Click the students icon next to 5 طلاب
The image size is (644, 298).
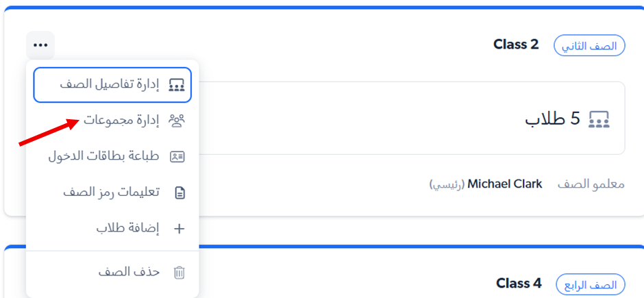click(x=599, y=119)
